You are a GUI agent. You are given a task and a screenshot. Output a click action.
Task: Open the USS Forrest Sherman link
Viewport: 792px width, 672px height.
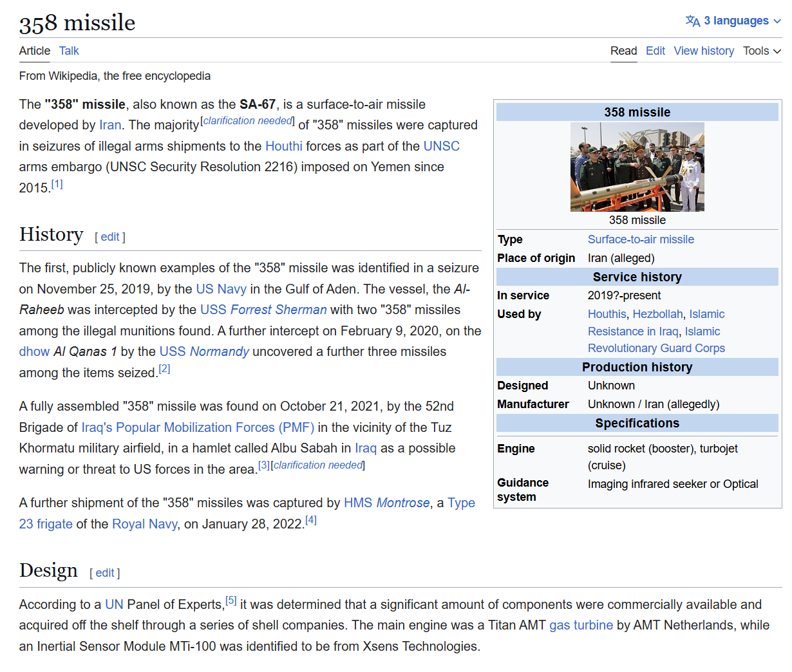(263, 310)
